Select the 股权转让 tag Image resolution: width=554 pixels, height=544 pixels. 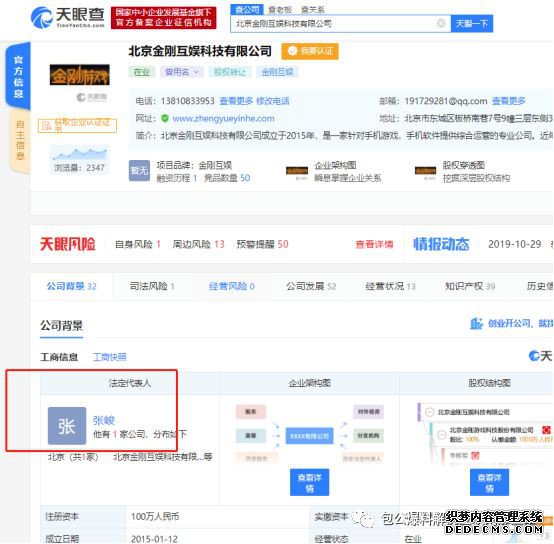click(230, 72)
